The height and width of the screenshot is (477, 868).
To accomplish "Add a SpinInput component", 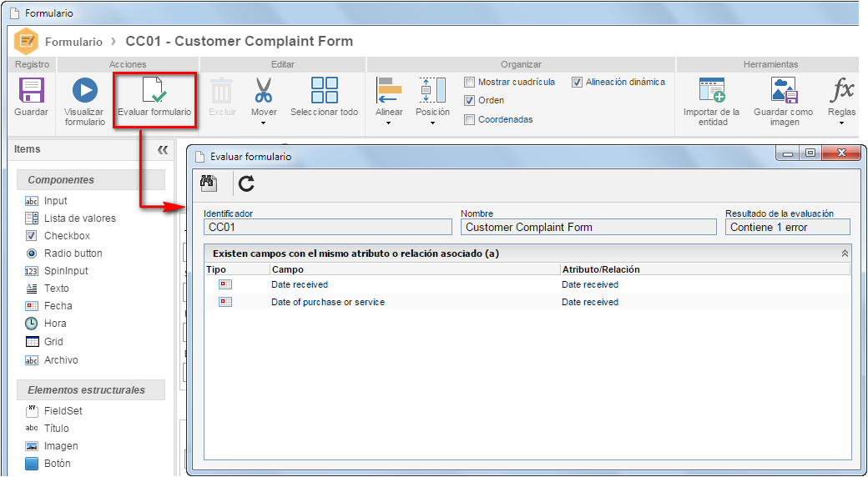I will (57, 271).
